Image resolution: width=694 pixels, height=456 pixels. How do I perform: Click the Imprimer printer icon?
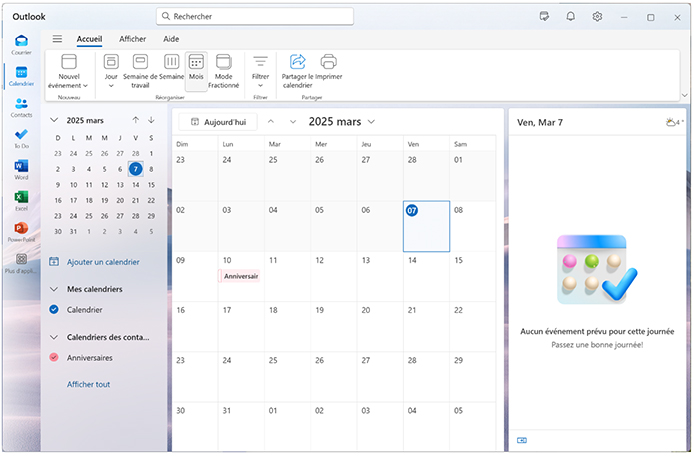328,63
